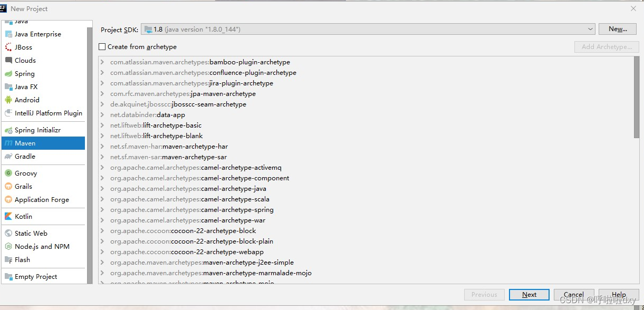
Task: Click the Add Archetype... button
Action: (607, 46)
